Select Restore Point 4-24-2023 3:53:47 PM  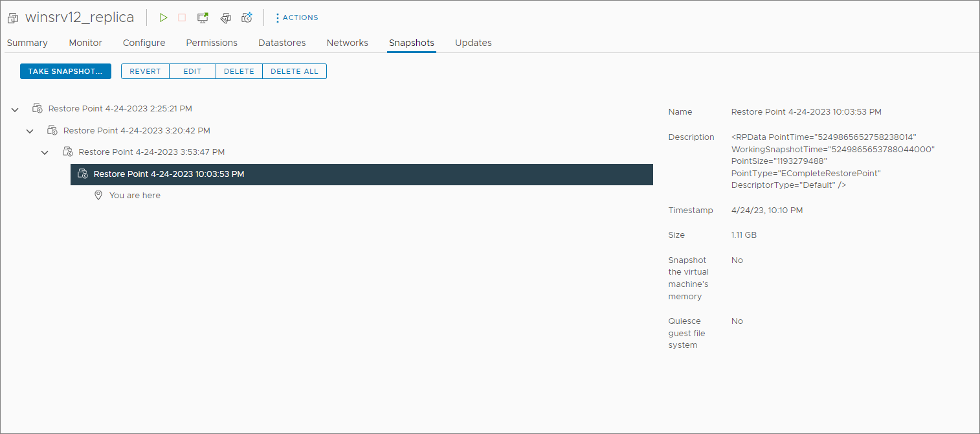pyautogui.click(x=151, y=152)
